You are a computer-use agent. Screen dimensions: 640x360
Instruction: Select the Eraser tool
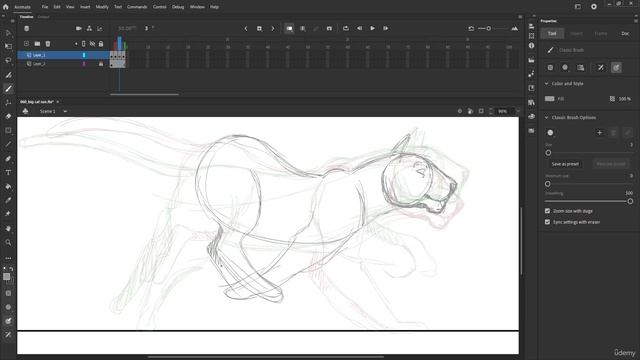click(x=8, y=116)
